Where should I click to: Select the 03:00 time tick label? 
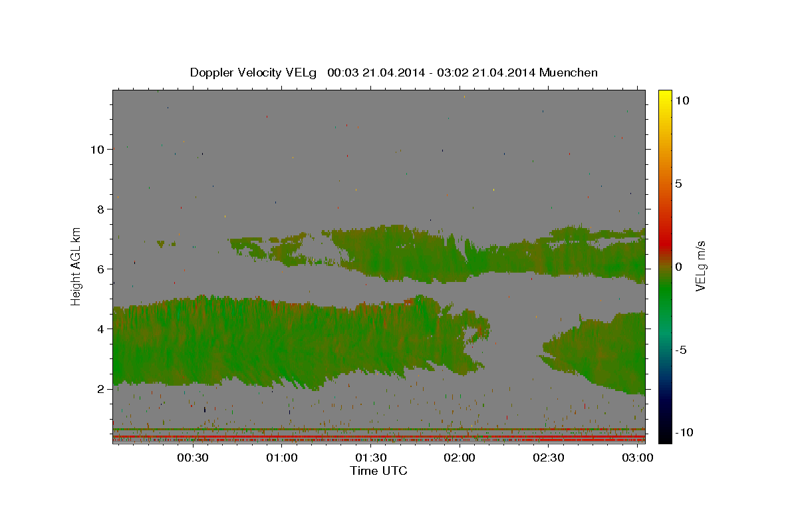click(637, 458)
